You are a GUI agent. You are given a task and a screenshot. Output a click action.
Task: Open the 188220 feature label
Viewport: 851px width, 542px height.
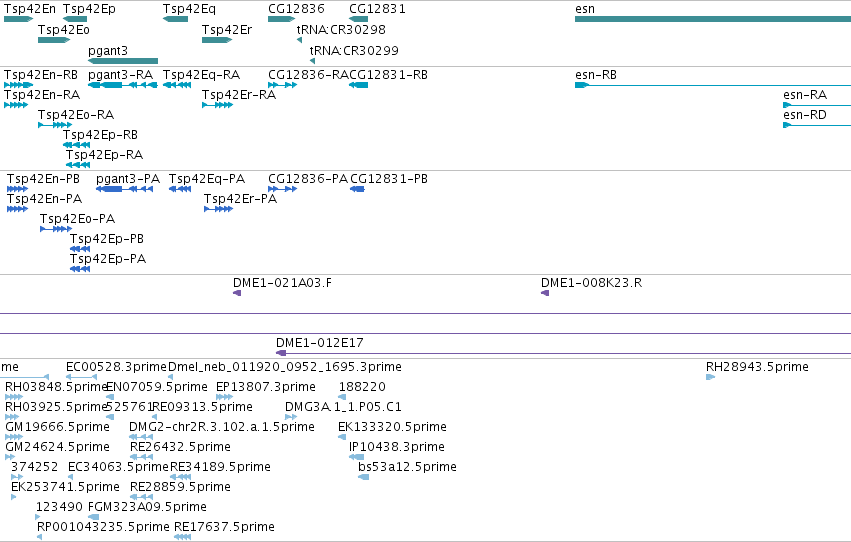[362, 387]
